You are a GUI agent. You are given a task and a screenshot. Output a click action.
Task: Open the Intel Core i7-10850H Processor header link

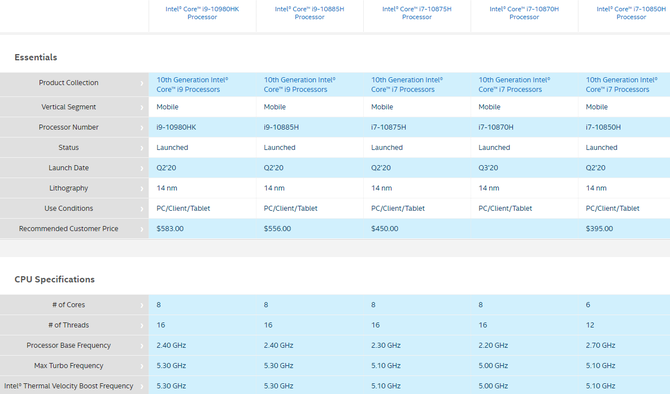pyautogui.click(x=631, y=13)
